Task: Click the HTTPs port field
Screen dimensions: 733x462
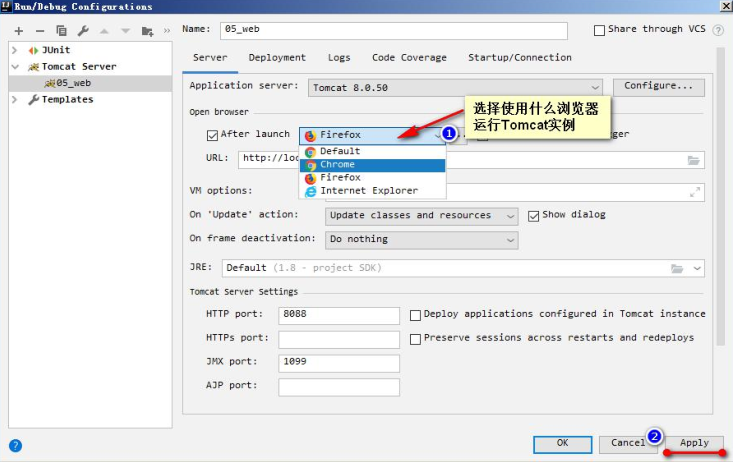Action: 339,339
